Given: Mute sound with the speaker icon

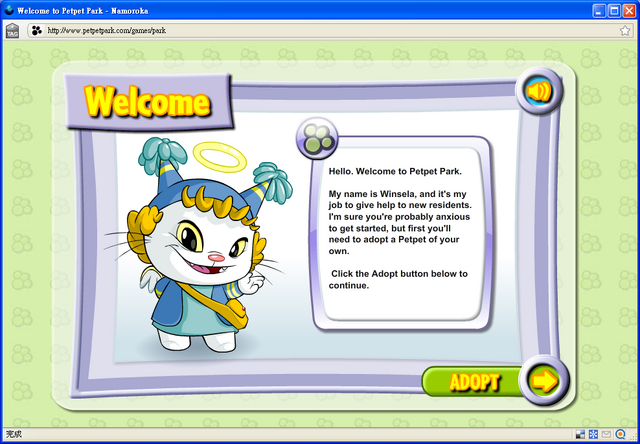Looking at the screenshot, I should (x=539, y=91).
